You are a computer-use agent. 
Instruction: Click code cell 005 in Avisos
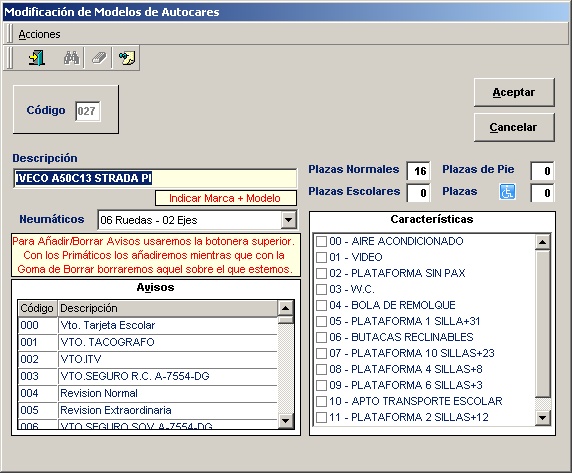click(x=38, y=410)
